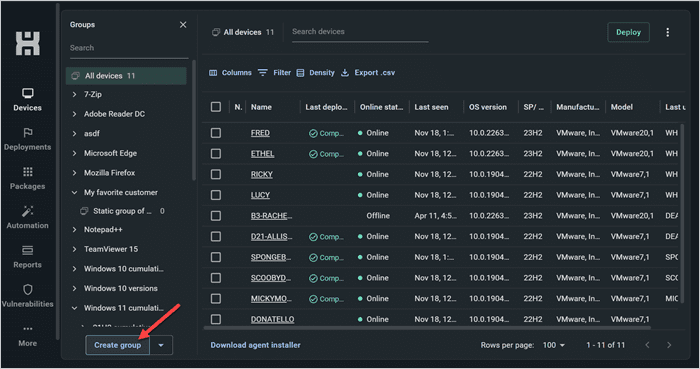Click the device table vertical scrollbar
Image resolution: width=700 pixels, height=369 pixels.
(x=682, y=213)
